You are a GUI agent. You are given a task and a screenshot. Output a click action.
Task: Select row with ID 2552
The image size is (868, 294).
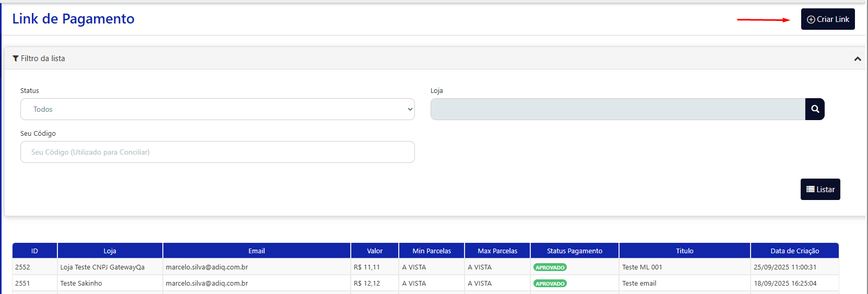(x=22, y=267)
